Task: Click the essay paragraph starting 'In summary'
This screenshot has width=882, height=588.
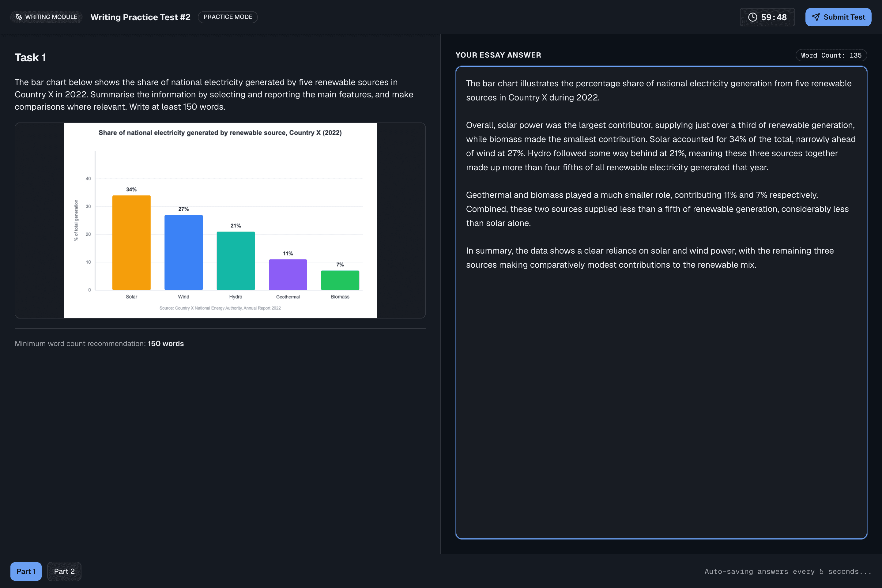Action: click(x=650, y=258)
